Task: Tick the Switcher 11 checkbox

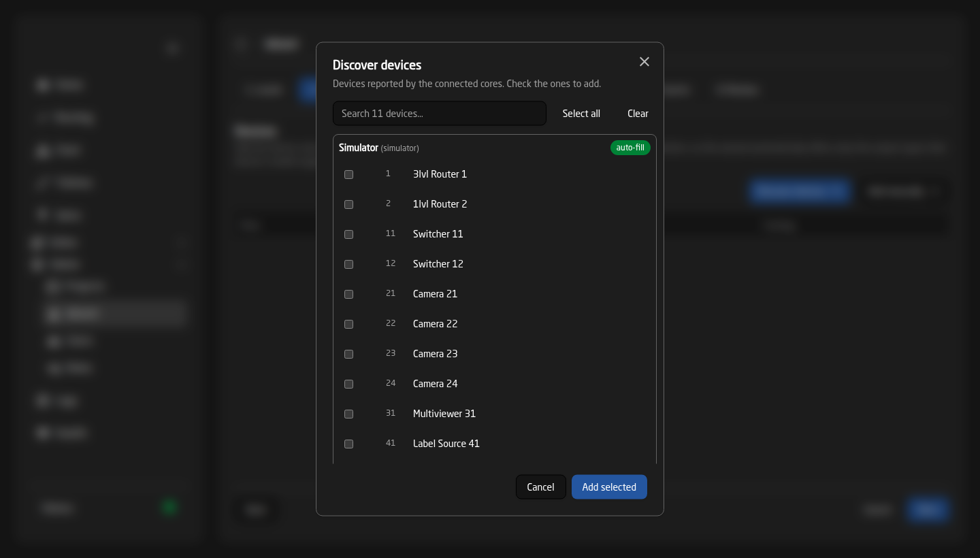Action: [x=348, y=234]
